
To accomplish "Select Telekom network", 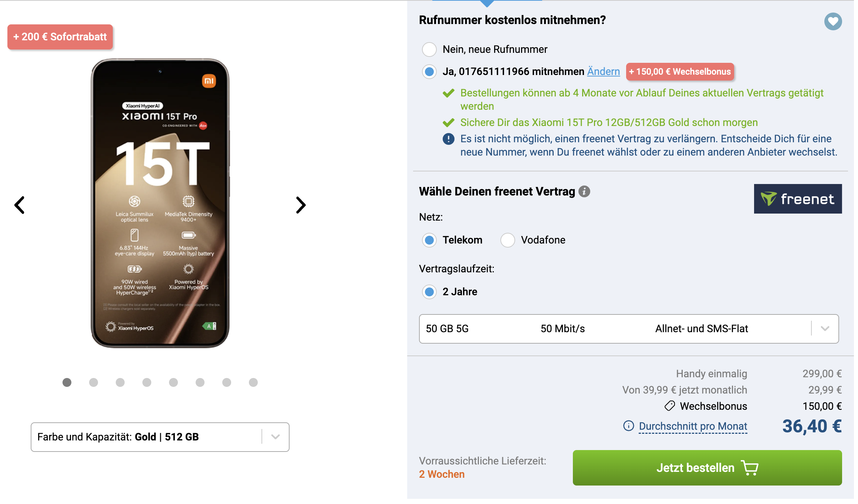I will [x=429, y=240].
